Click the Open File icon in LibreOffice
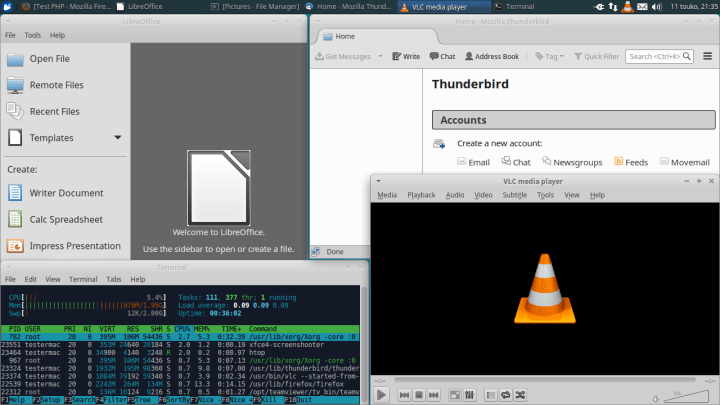The height and width of the screenshot is (405, 720). pyautogui.click(x=16, y=59)
